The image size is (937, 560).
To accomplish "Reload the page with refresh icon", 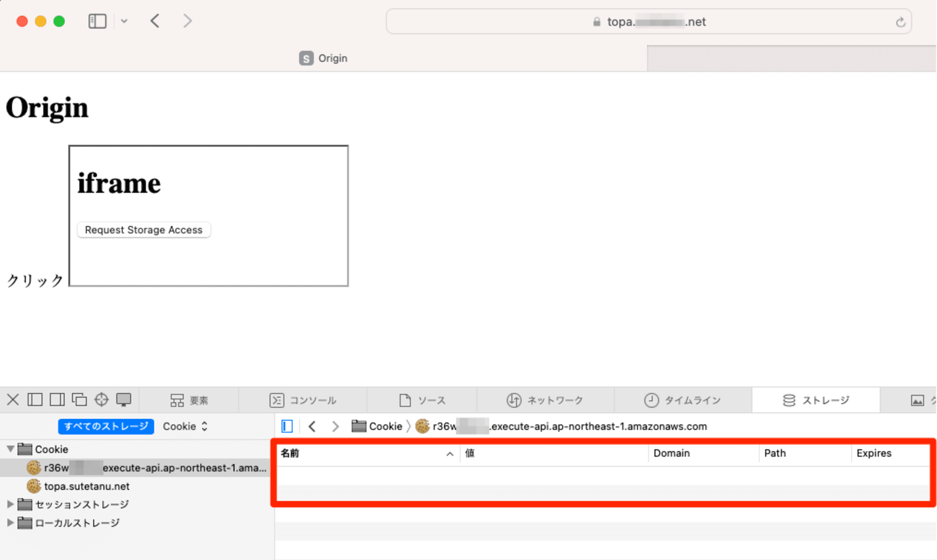I will (x=900, y=22).
